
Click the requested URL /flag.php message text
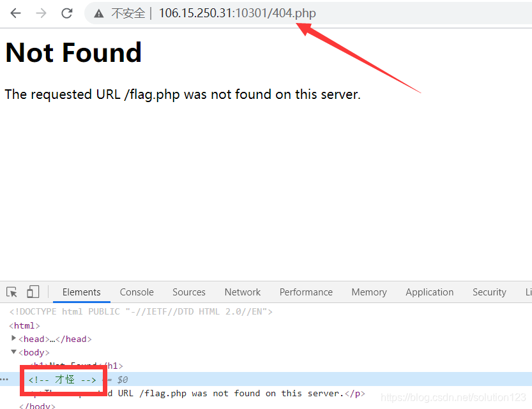tap(183, 94)
